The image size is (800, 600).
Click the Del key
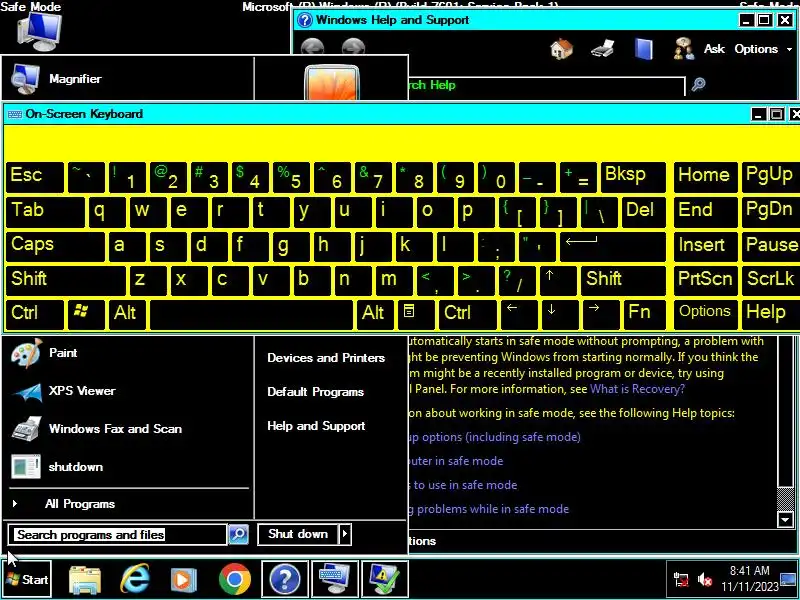(643, 212)
